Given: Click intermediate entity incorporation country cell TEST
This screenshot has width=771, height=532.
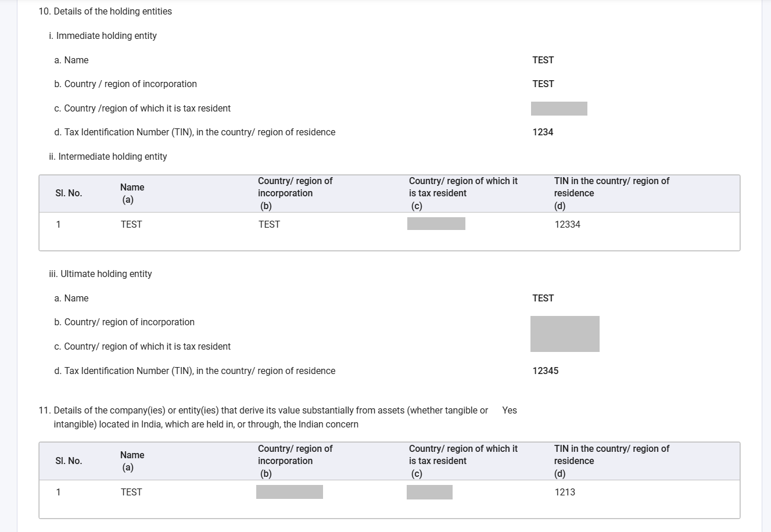Looking at the screenshot, I should pos(269,224).
